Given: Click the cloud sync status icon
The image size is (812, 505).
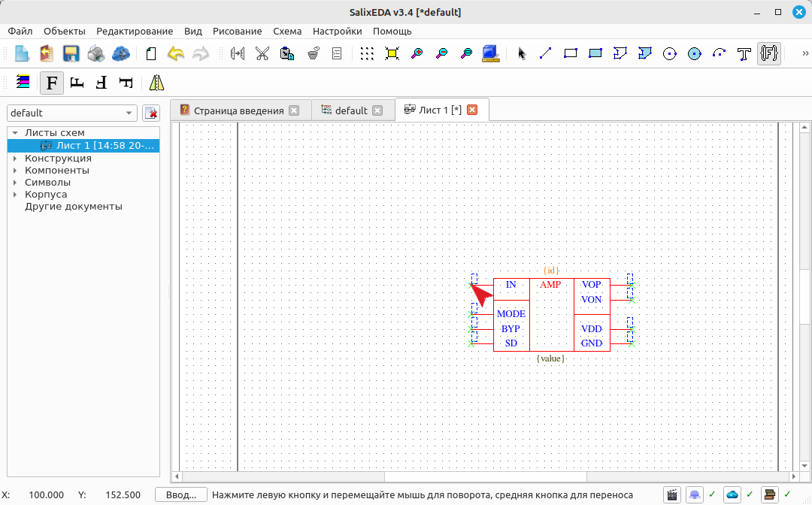Looking at the screenshot, I should 732,495.
